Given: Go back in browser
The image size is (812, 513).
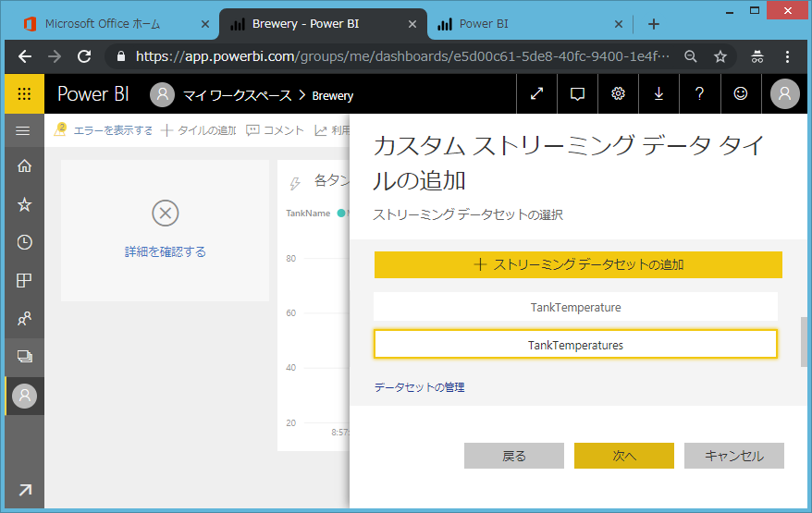Looking at the screenshot, I should click(25, 56).
